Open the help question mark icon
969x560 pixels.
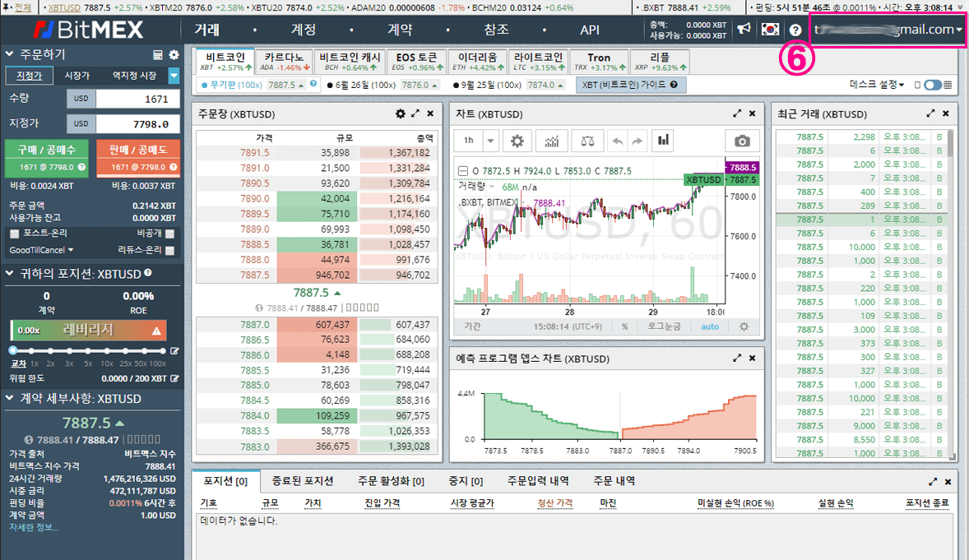point(795,30)
